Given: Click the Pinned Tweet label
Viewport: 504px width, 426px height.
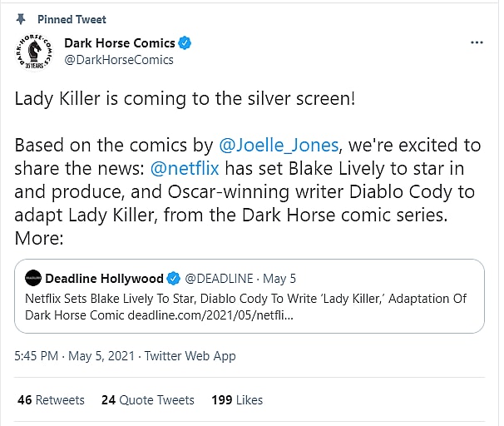Looking at the screenshot, I should (x=72, y=19).
